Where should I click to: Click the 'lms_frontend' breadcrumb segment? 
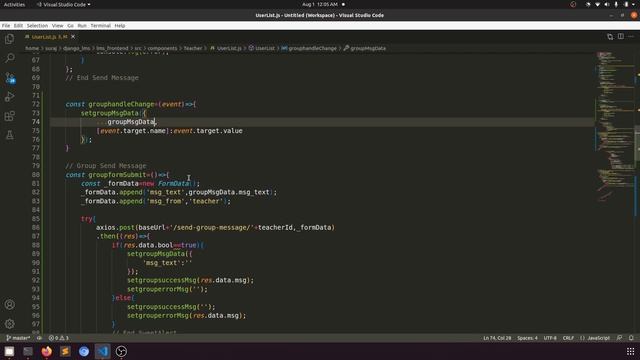pyautogui.click(x=112, y=48)
